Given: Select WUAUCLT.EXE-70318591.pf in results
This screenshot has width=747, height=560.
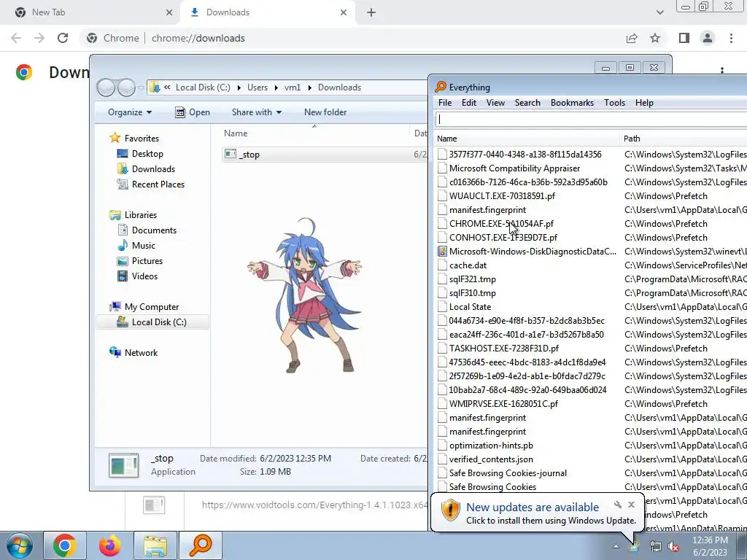Looking at the screenshot, I should (x=502, y=196).
